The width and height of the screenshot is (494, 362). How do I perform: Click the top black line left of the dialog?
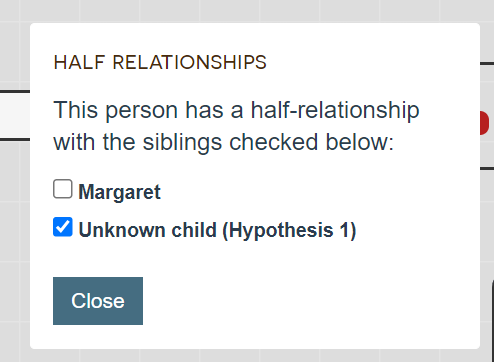[15, 91]
